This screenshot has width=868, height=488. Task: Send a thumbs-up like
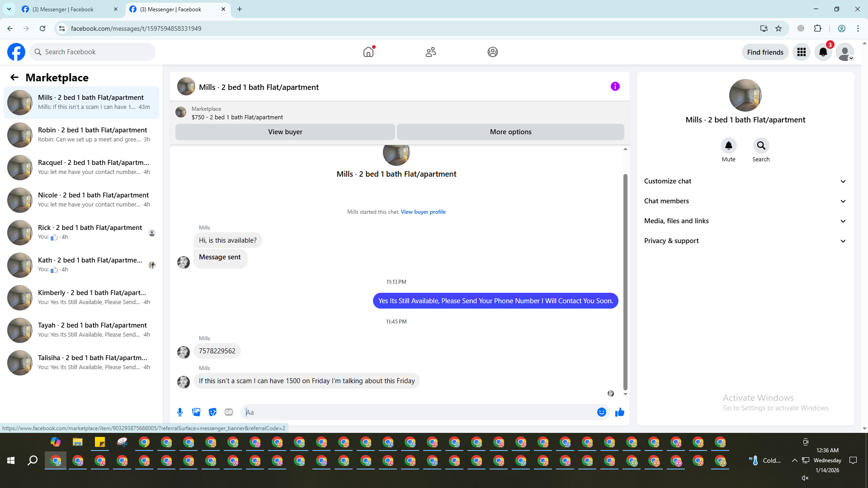[x=619, y=412]
